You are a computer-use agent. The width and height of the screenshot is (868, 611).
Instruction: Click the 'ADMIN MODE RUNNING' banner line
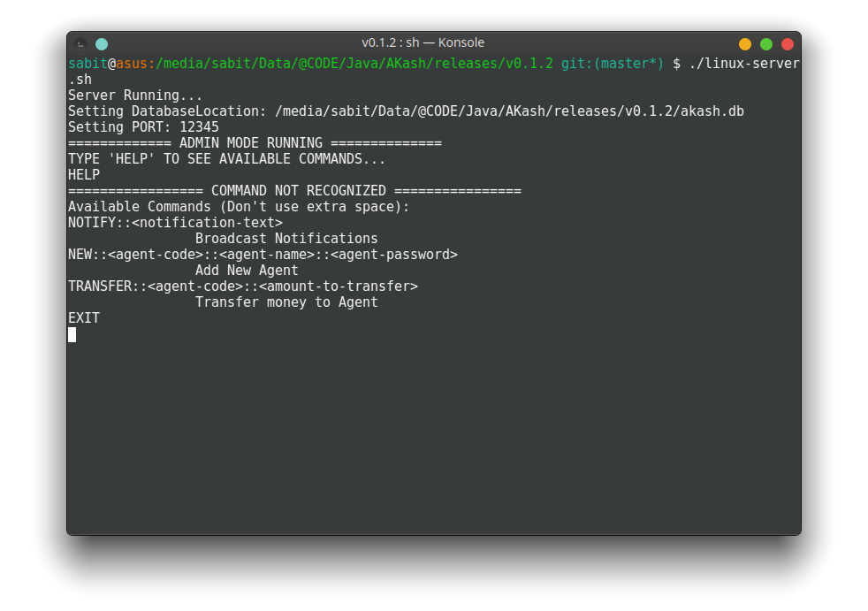click(x=255, y=143)
